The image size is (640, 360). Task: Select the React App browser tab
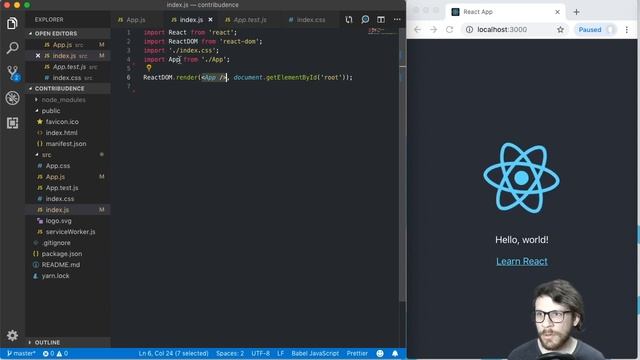pos(505,12)
